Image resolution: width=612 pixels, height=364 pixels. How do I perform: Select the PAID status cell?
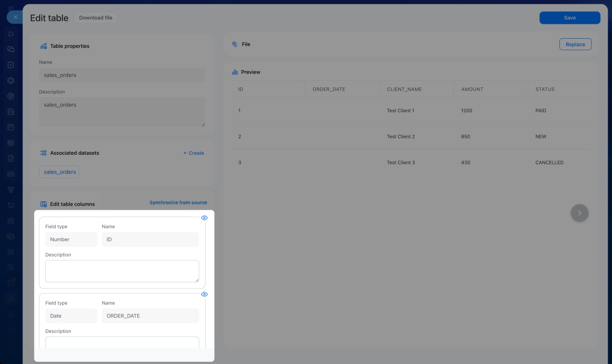(541, 111)
